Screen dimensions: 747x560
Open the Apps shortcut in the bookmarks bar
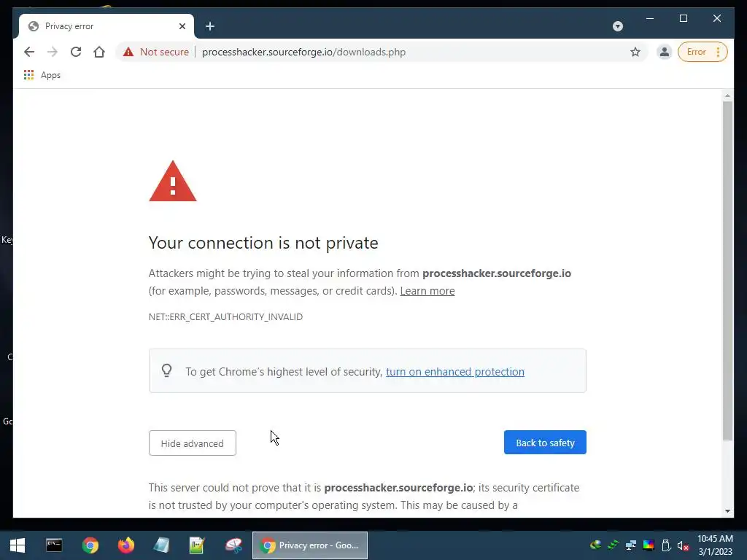click(x=42, y=75)
